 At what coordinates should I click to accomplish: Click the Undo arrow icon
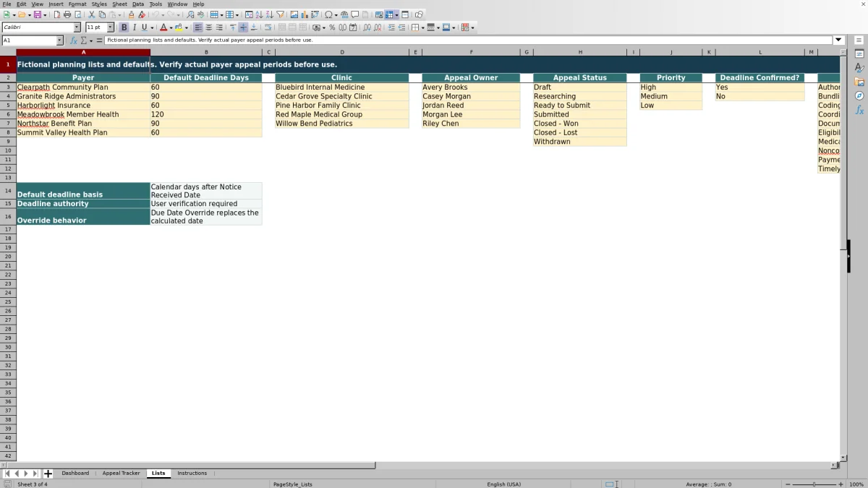[x=155, y=14]
